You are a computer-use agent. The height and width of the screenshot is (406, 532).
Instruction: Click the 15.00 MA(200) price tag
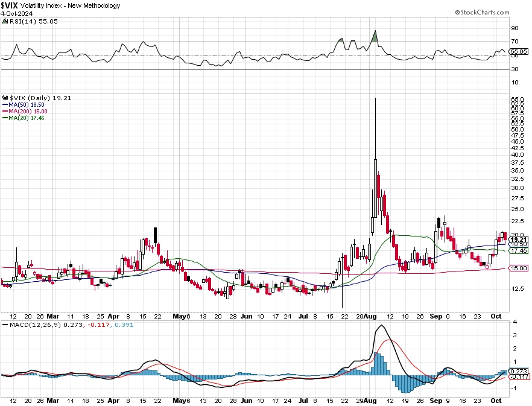click(519, 268)
